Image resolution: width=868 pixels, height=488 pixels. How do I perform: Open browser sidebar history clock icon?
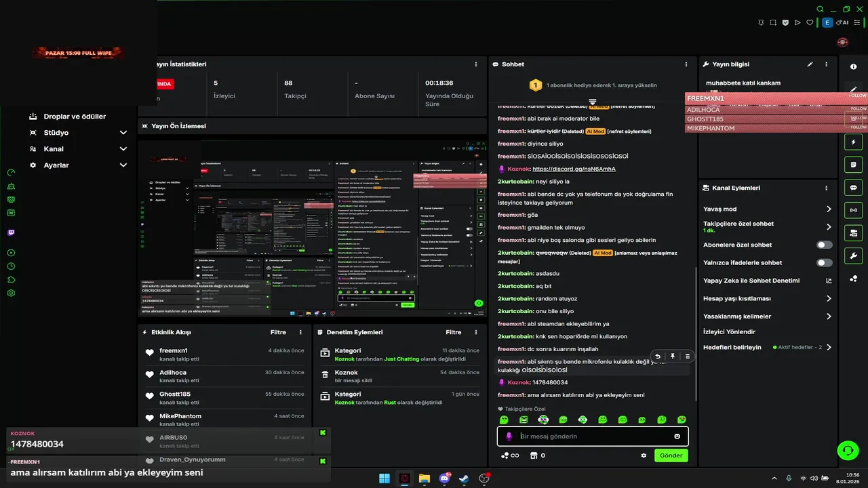[x=11, y=266]
